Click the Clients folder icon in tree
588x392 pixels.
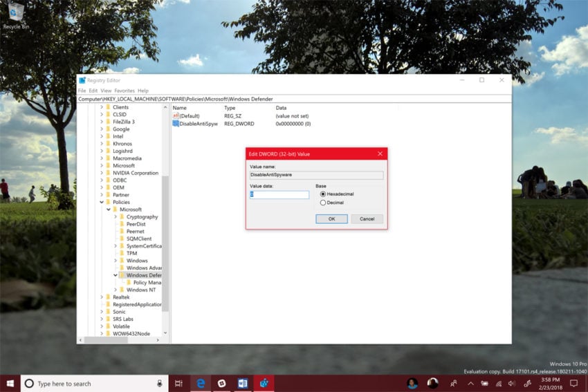click(108, 106)
